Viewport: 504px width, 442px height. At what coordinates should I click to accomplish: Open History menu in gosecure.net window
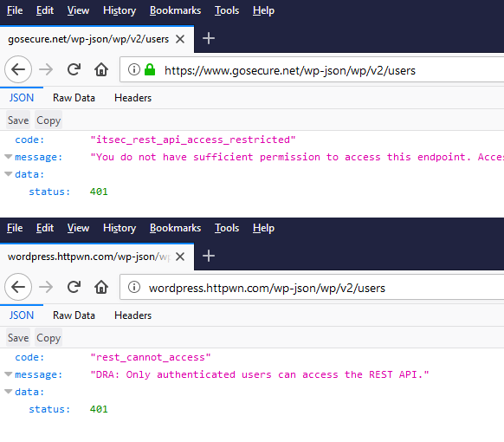[120, 10]
